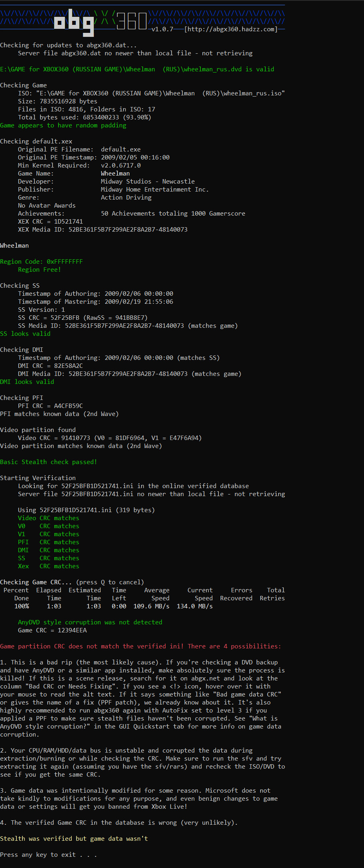Screen dimensions: 364x868
Task: Click SS Timestamp of Mastering 2009/02/19 21:55:06
Action: [95, 302]
